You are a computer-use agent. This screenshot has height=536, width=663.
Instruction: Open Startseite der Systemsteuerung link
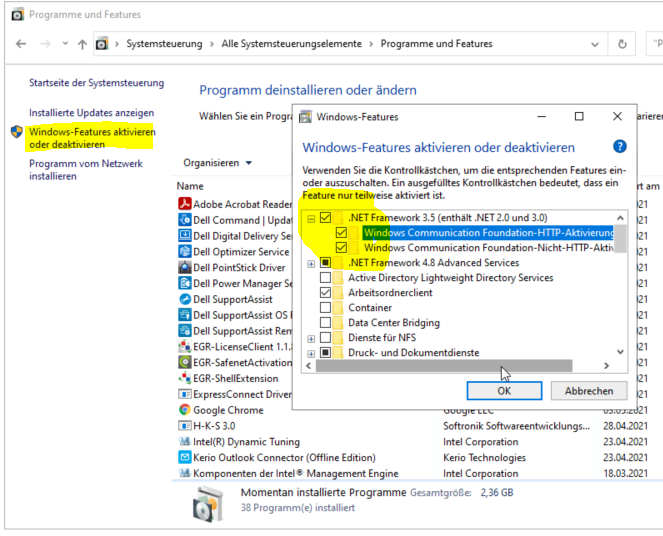(x=96, y=83)
